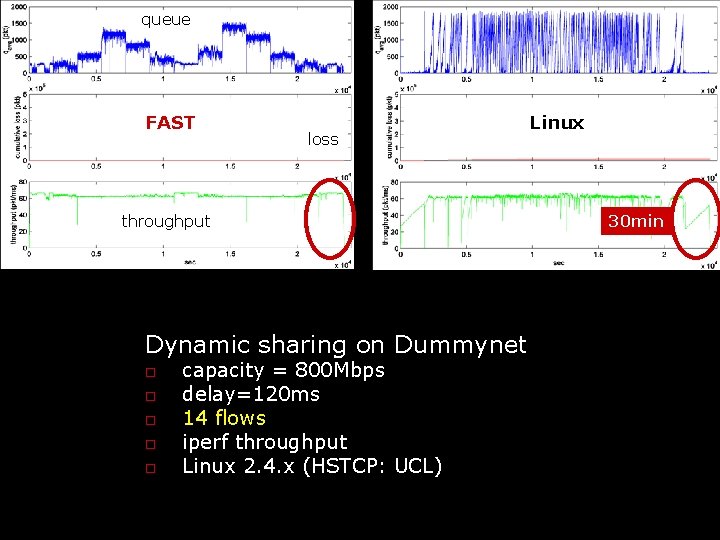Click the 'Dynamic sharing on Dummynet' heading

[x=336, y=344]
